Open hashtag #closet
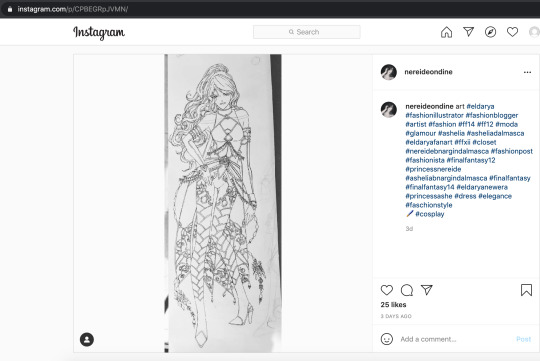540x361 pixels. [484, 142]
